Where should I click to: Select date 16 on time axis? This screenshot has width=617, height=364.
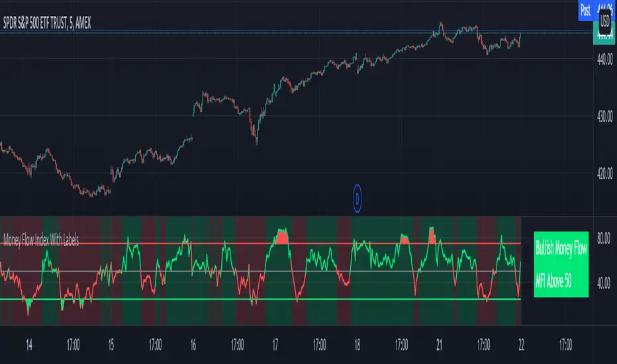point(193,345)
